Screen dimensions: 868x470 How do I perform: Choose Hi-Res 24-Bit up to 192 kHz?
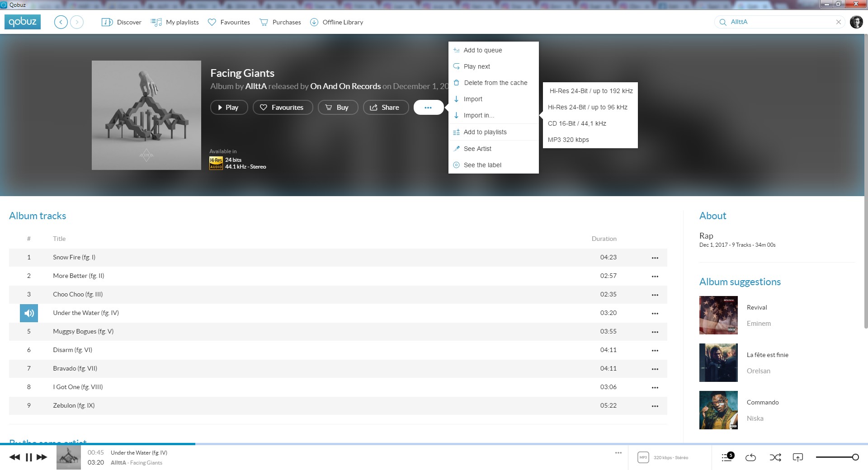coord(590,91)
